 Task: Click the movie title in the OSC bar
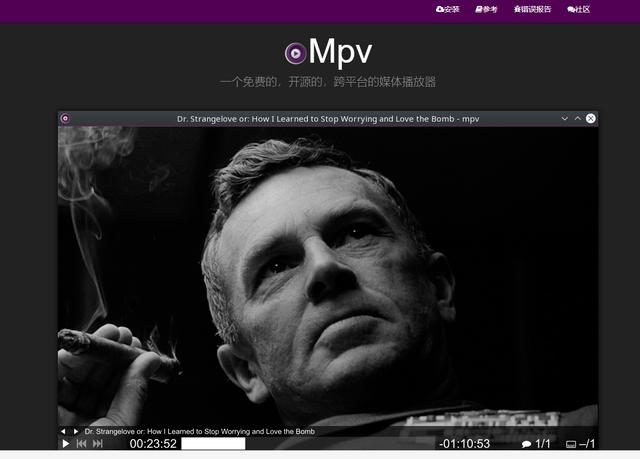(200, 431)
